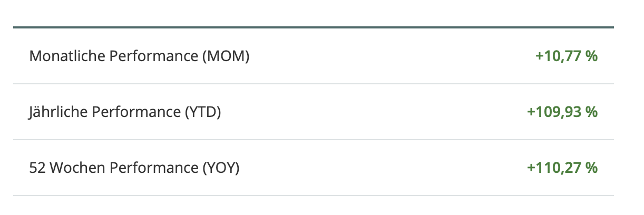Viewport: 644px width, 215px height.
Task: Click the word Jährliche
Action: (x=54, y=112)
